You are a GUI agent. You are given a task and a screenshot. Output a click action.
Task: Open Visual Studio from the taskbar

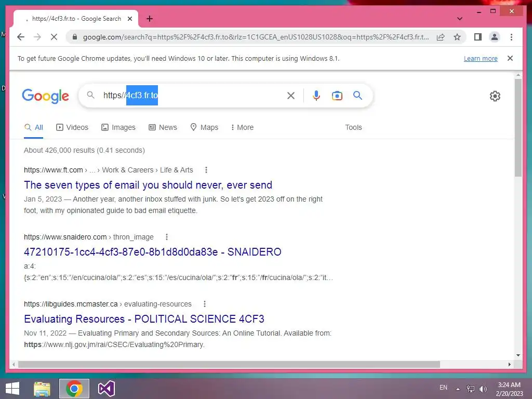pyautogui.click(x=107, y=389)
